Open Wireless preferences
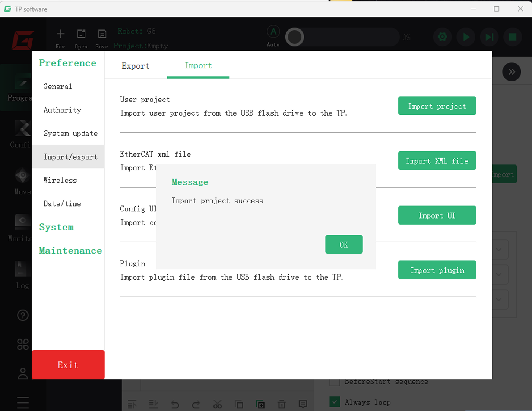The height and width of the screenshot is (411, 532). [68, 180]
